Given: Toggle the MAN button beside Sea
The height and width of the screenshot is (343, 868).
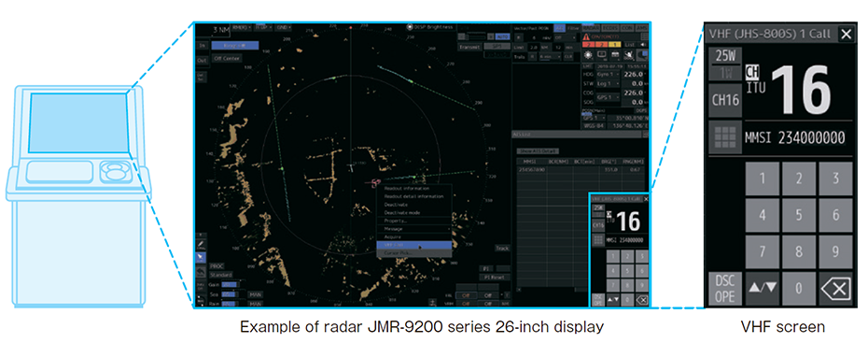Looking at the screenshot, I should coord(255,294).
